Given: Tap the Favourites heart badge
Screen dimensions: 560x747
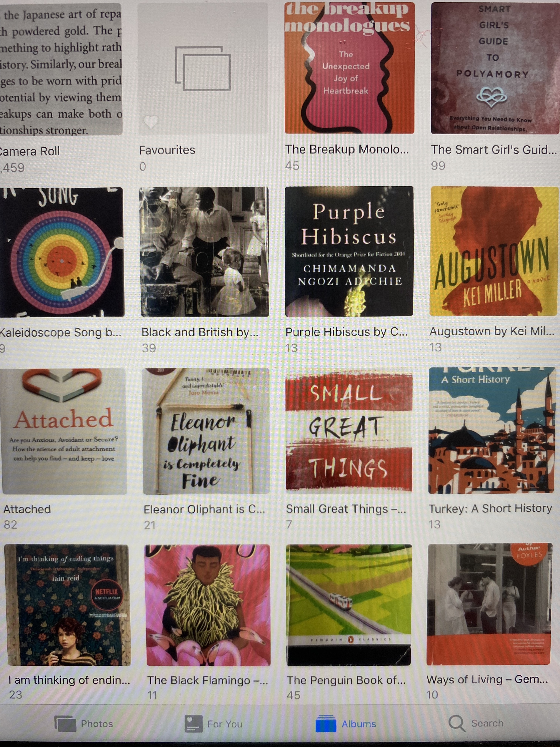Looking at the screenshot, I should (151, 122).
